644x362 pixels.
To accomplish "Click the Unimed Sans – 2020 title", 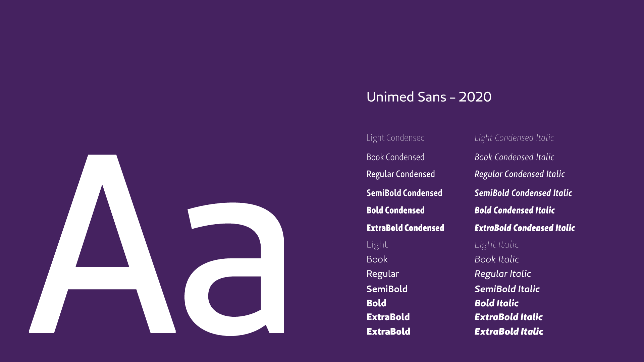I will pyautogui.click(x=429, y=97).
